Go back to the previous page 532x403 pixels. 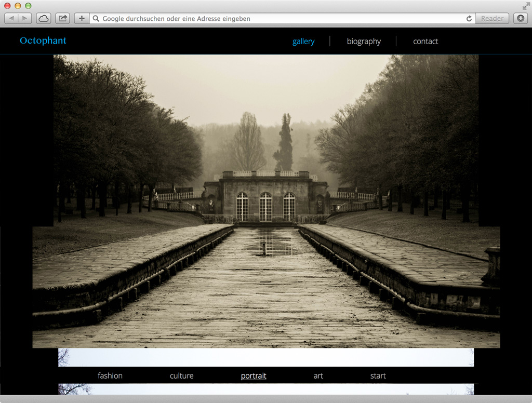tap(12, 19)
